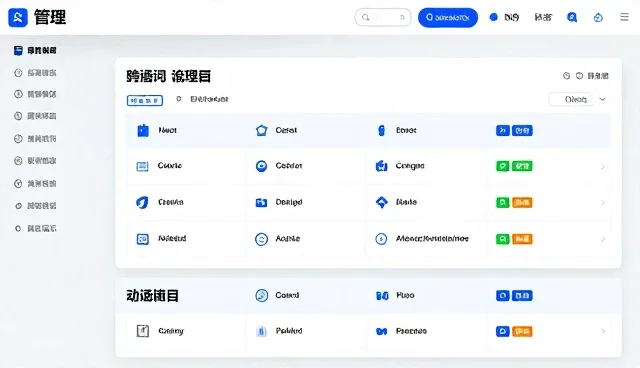Expand the Cosiny row right chevron
Screen dimensions: 640x368
point(603,331)
